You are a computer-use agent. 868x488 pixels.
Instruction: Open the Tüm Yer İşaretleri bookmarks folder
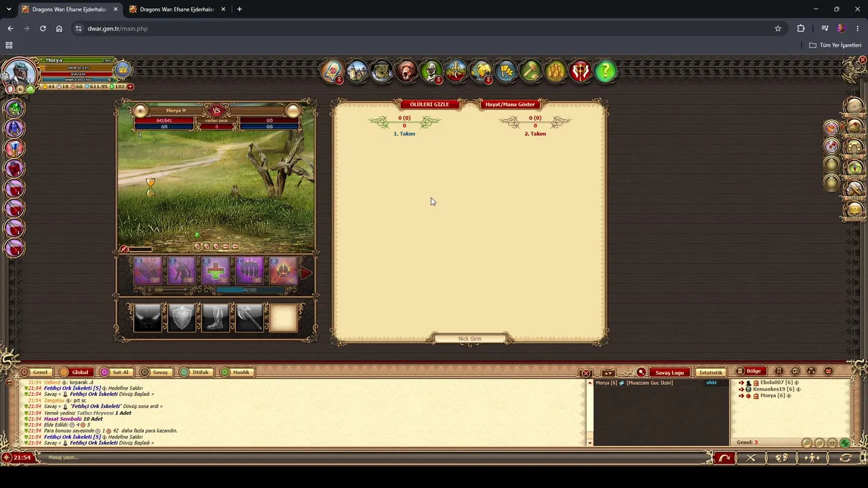click(835, 45)
